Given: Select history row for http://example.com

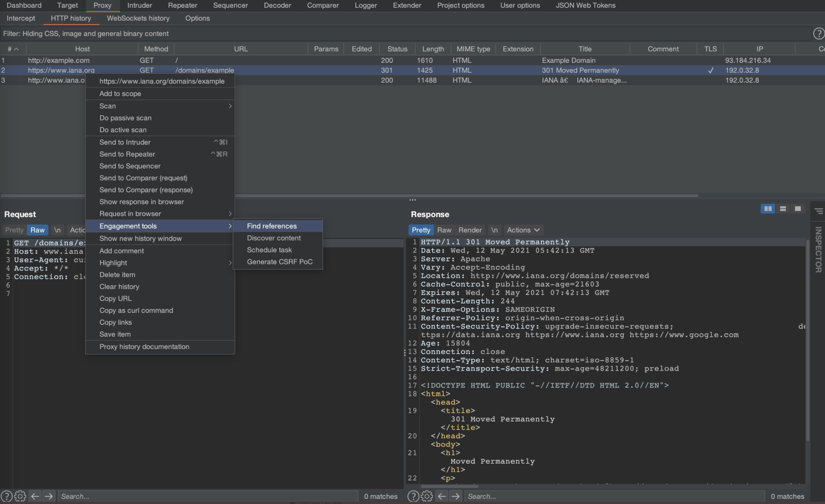Looking at the screenshot, I should [x=412, y=60].
